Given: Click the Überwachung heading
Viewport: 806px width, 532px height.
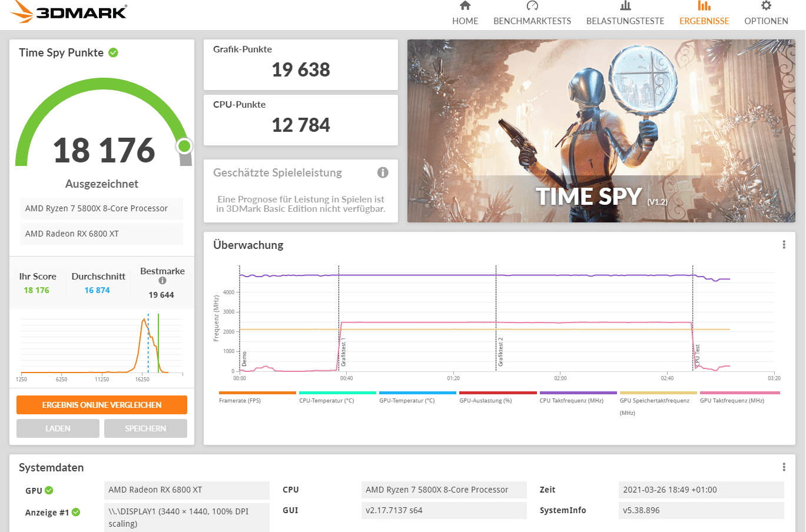Looking at the screenshot, I should (248, 245).
